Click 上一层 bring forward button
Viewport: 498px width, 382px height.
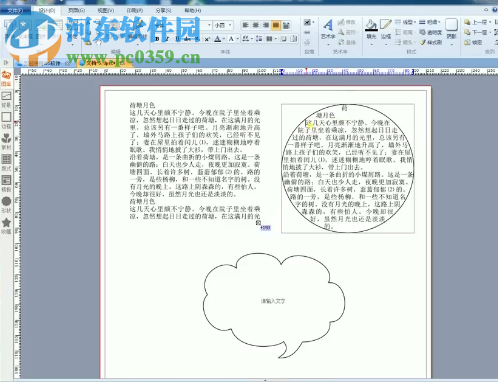478,22
